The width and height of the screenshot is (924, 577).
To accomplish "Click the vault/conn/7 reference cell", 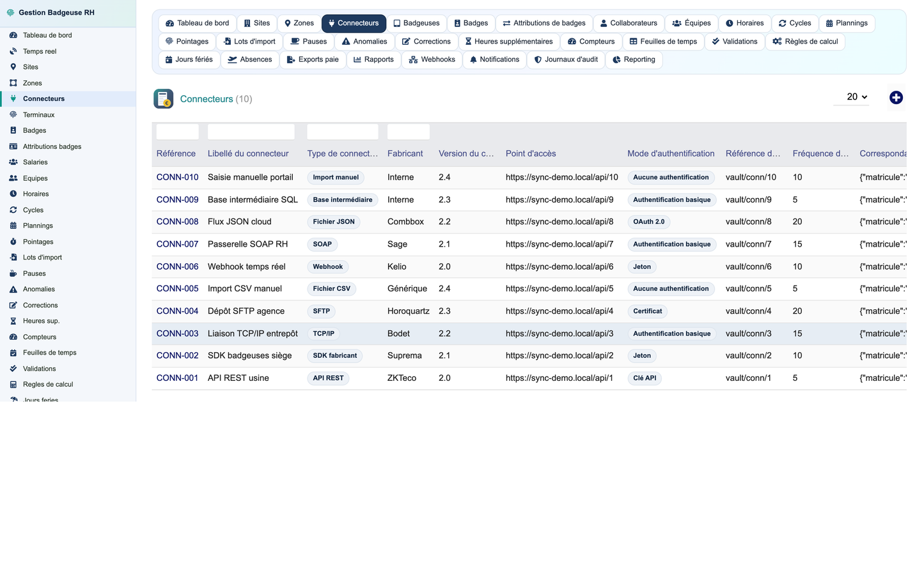I will point(748,244).
